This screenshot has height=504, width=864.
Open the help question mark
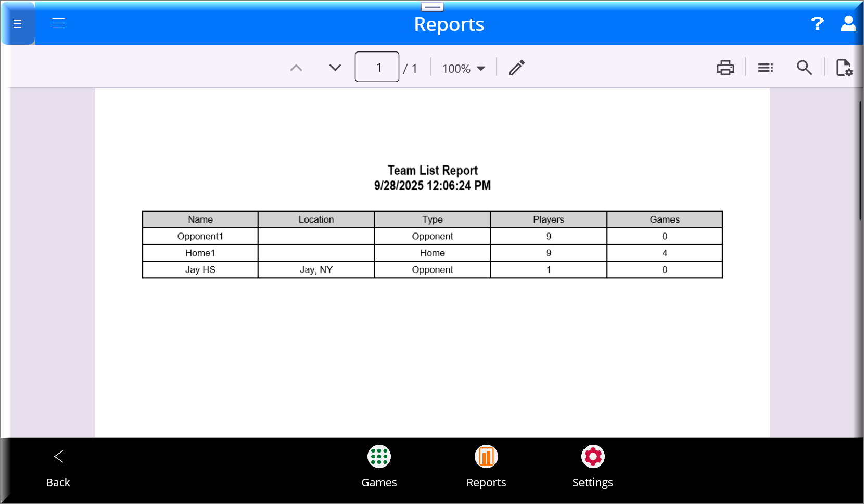(817, 23)
